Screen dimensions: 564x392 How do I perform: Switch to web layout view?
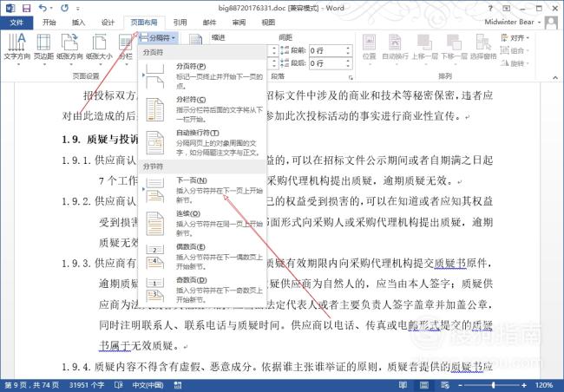[x=445, y=385]
